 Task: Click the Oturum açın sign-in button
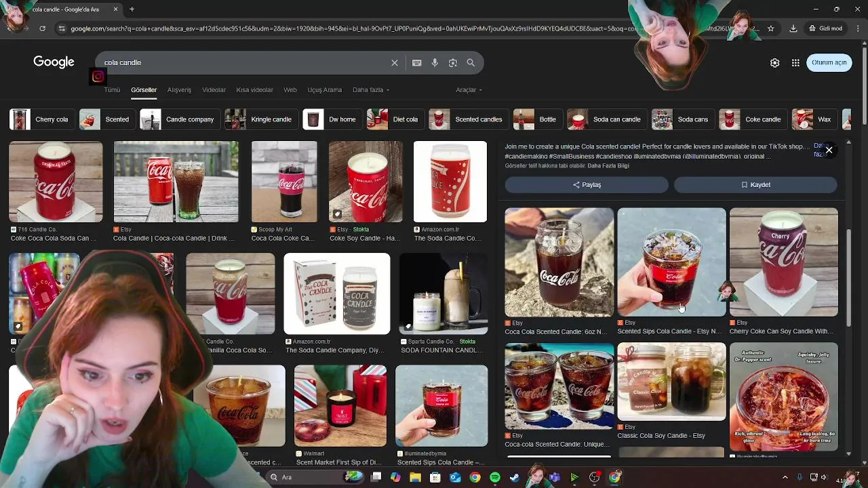point(829,62)
